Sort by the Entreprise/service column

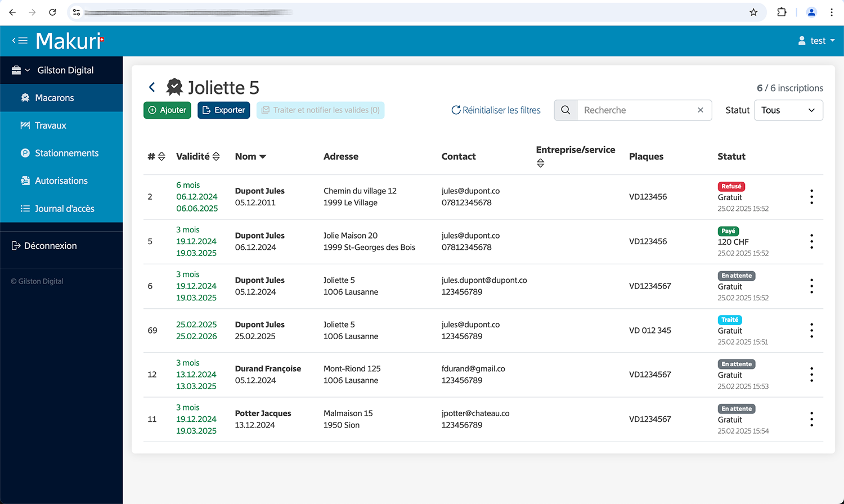click(540, 163)
